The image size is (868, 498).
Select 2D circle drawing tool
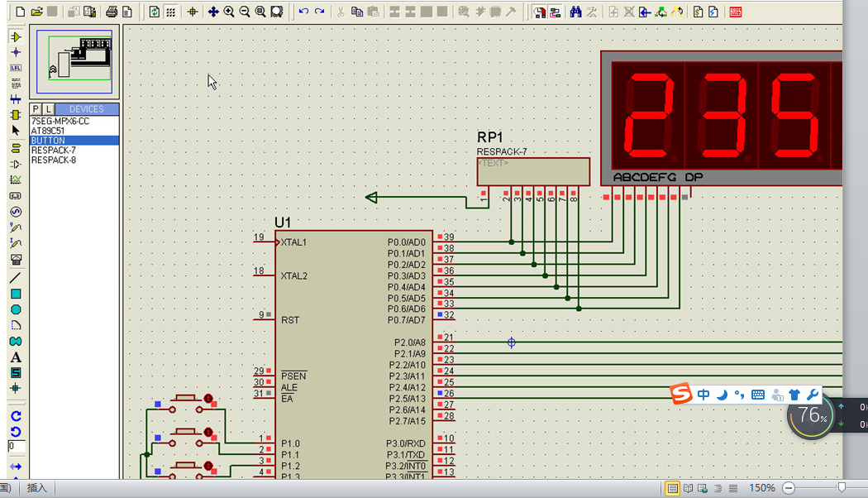[16, 309]
